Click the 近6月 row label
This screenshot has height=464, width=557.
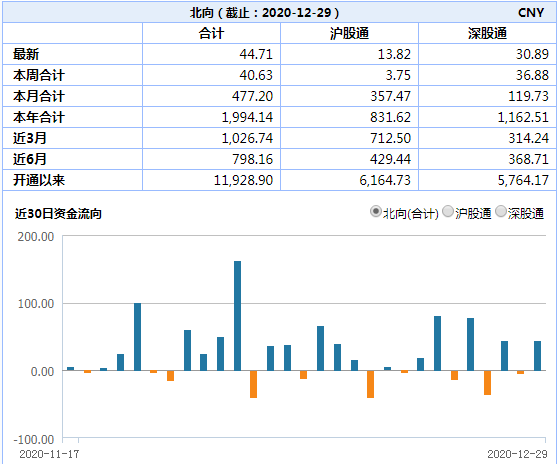[x=30, y=159]
